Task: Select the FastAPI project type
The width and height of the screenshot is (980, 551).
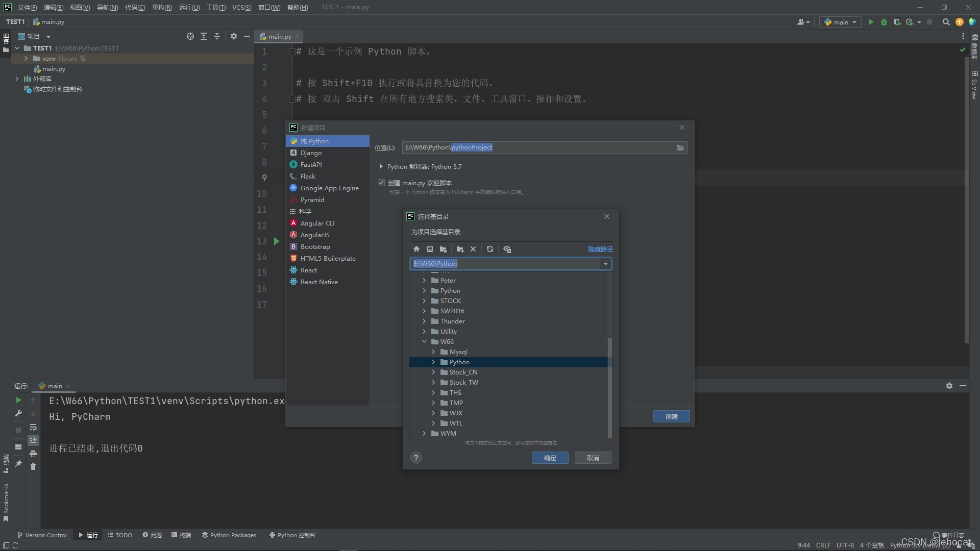Action: click(x=327, y=165)
